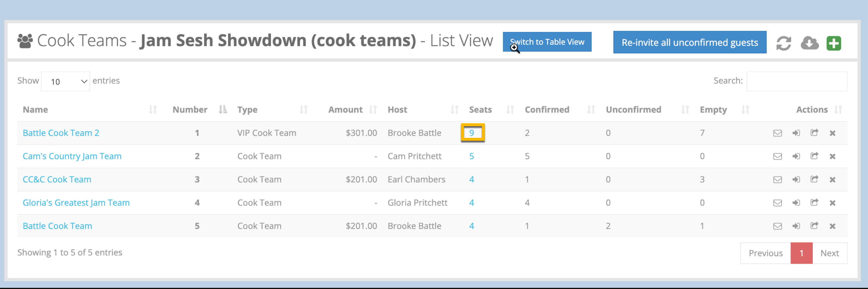Sign-in arrow icon for Cam's Country Jam Team
Image resolution: width=868 pixels, height=289 pixels.
pos(796,156)
